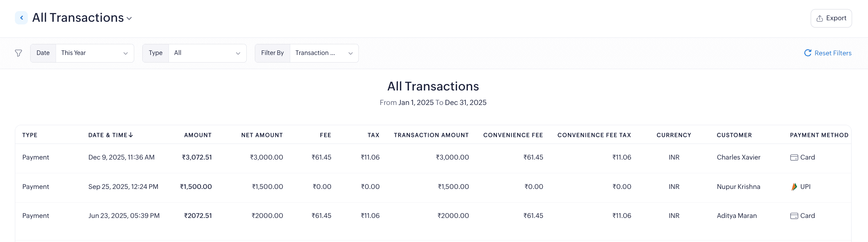Image resolution: width=868 pixels, height=242 pixels.
Task: Open the Dec 9, 2025 payment row
Action: click(x=121, y=157)
